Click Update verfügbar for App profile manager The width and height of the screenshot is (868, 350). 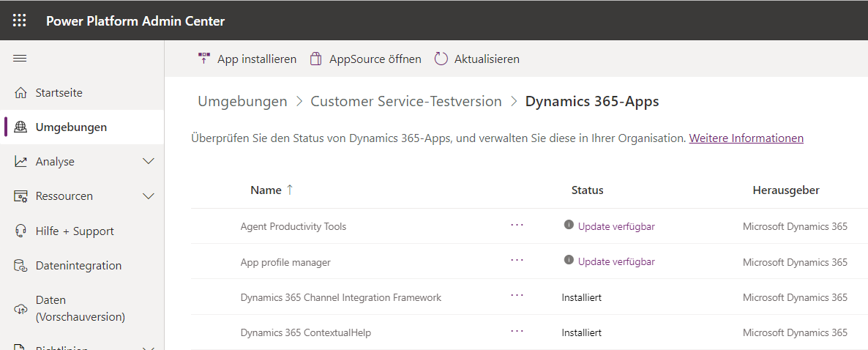pos(617,262)
